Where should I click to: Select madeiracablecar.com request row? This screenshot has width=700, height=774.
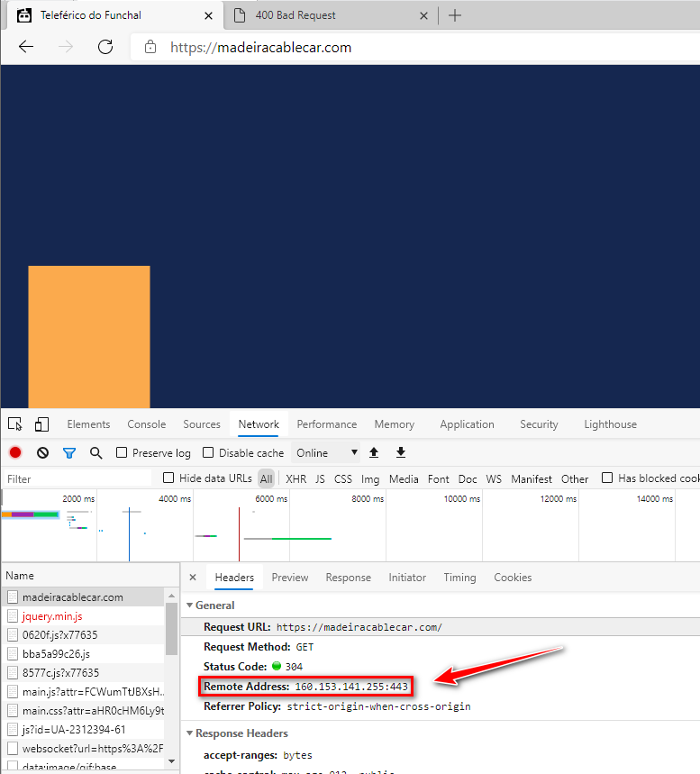(x=83, y=597)
